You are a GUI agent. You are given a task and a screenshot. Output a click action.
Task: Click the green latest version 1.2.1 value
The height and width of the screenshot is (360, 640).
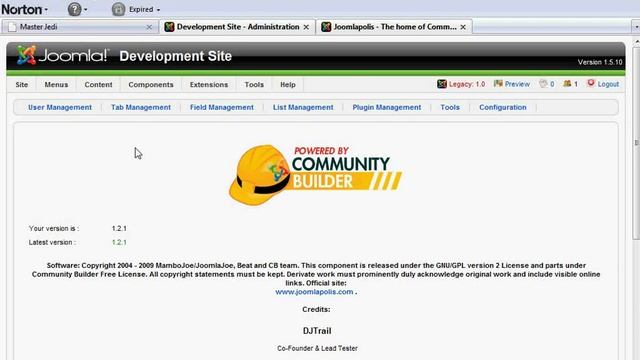[119, 242]
